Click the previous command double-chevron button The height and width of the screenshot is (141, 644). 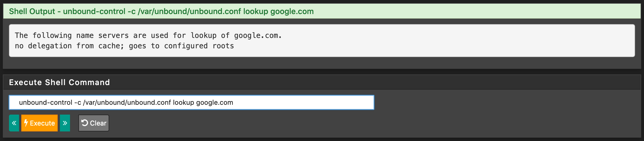point(14,123)
